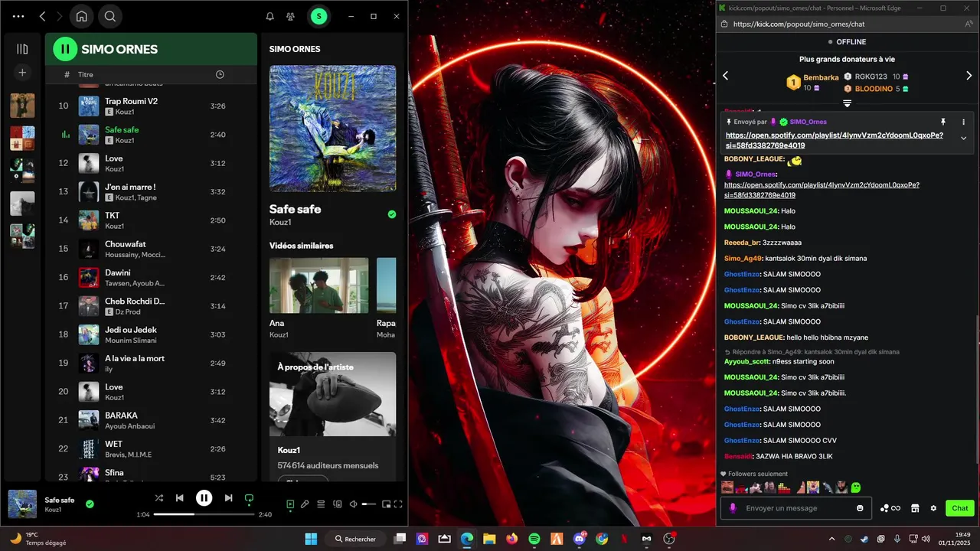
Task: Sort tracks by the clock duration header
Action: click(220, 74)
